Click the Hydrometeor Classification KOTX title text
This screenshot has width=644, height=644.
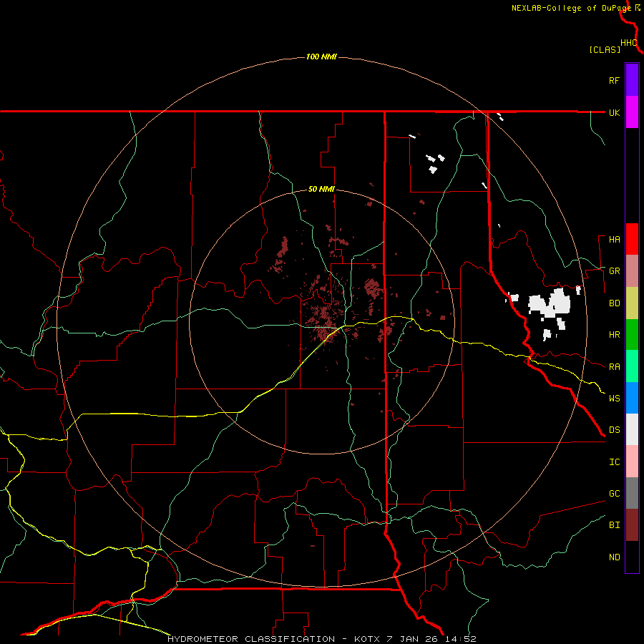pos(321,639)
